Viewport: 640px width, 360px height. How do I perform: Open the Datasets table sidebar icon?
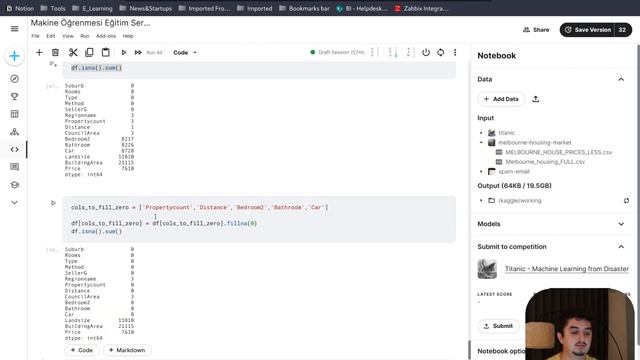click(14, 114)
